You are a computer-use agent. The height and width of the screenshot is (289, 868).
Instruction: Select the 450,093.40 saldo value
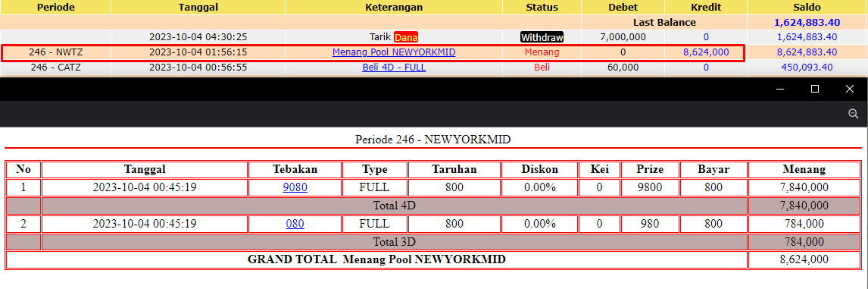click(x=807, y=67)
